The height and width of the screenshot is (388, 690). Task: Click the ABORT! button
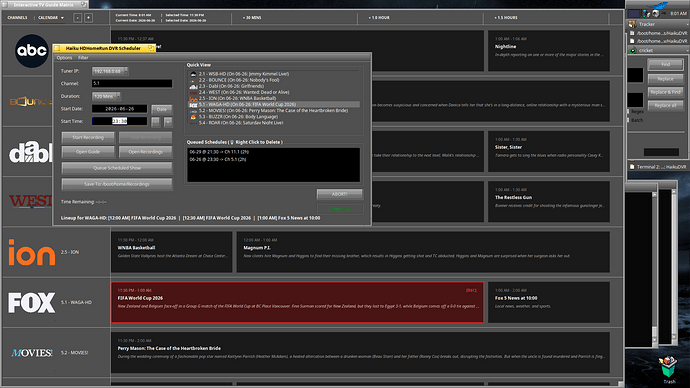[x=340, y=194]
